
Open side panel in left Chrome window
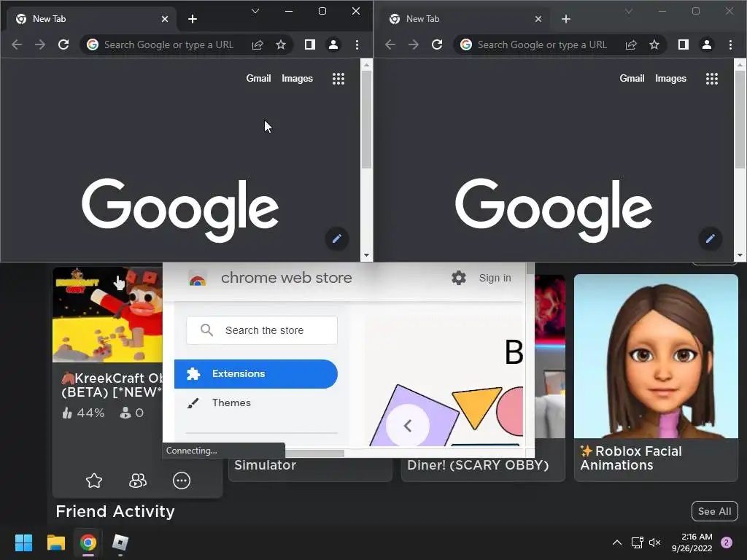click(309, 44)
